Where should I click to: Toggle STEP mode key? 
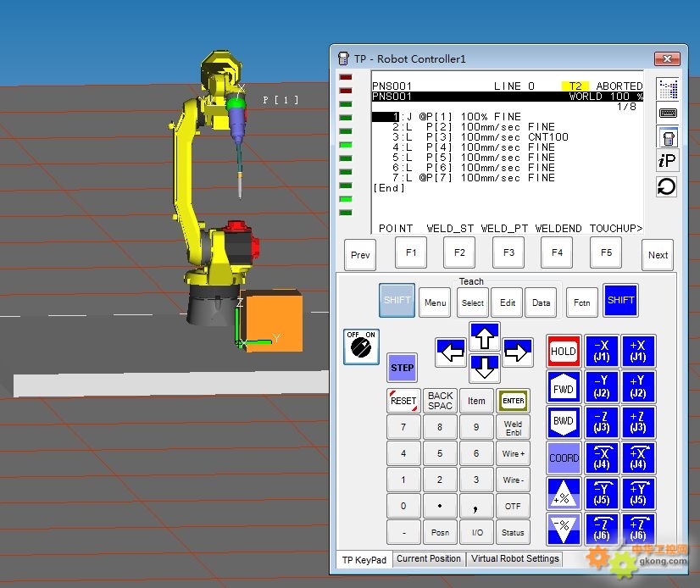tap(403, 368)
